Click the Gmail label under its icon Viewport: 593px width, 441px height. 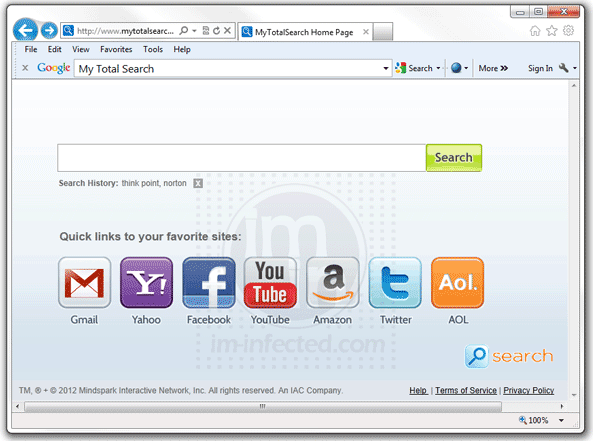(x=84, y=320)
